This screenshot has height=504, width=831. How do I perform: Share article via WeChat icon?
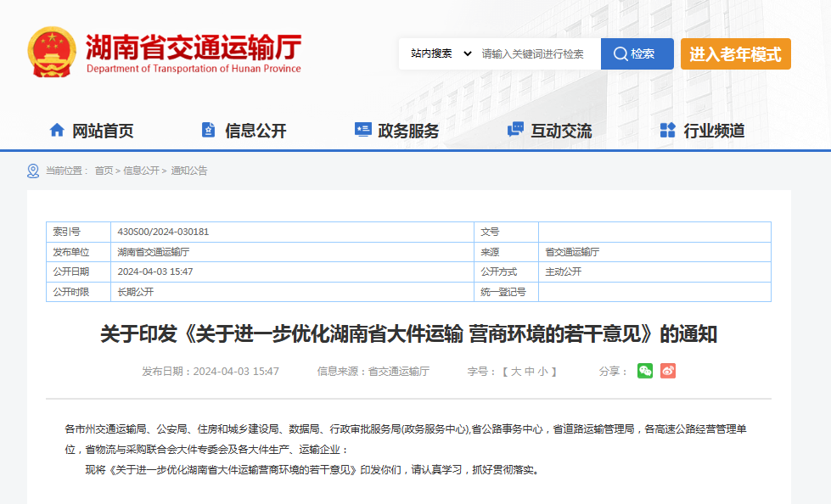(645, 371)
